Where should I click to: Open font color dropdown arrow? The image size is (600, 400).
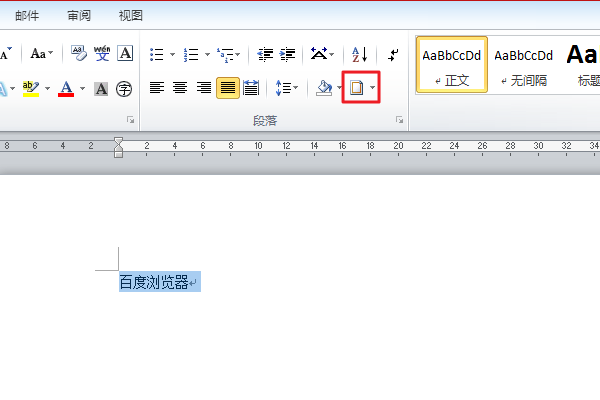(82, 89)
